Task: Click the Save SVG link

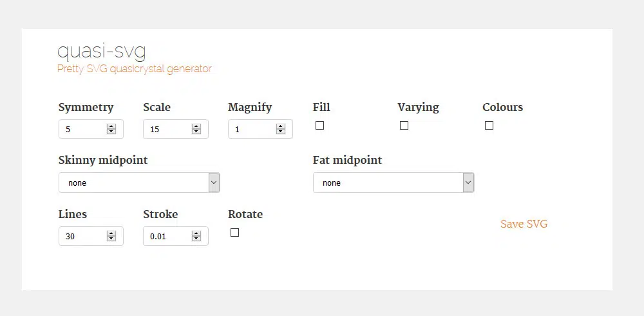Action: [524, 224]
